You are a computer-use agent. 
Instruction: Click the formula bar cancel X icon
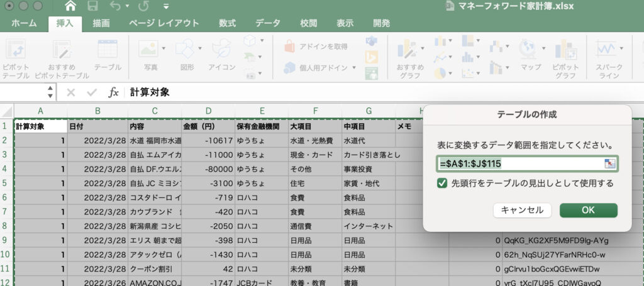click(70, 92)
